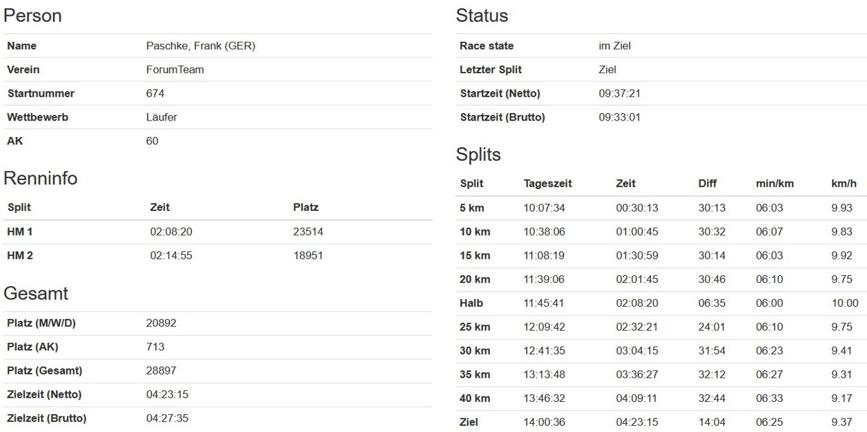867x432 pixels.
Task: Click the Status section heading
Action: (482, 15)
